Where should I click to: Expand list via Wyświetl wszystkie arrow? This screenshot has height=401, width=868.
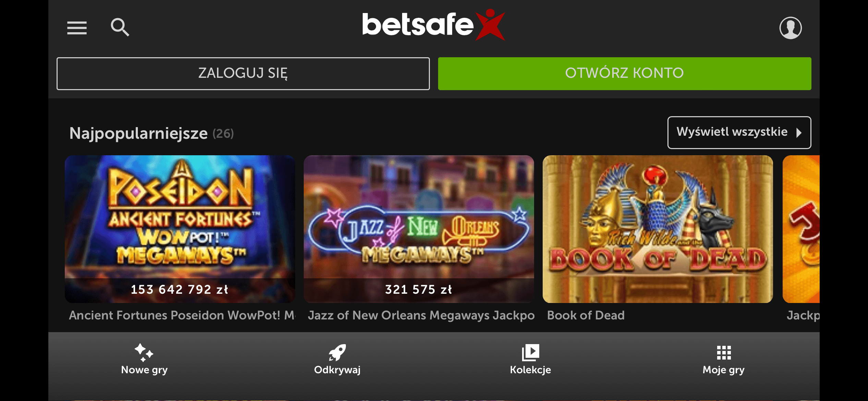[x=799, y=133]
